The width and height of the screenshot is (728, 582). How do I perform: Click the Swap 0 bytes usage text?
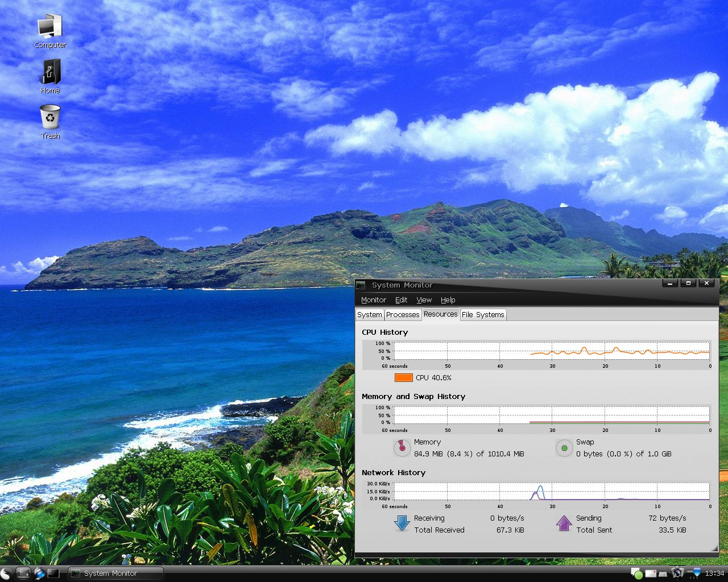623,454
